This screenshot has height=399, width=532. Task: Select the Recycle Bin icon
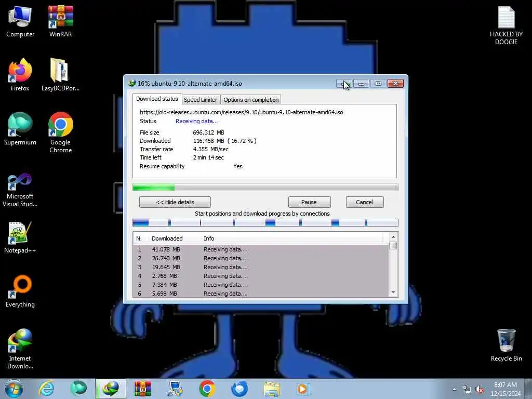506,345
